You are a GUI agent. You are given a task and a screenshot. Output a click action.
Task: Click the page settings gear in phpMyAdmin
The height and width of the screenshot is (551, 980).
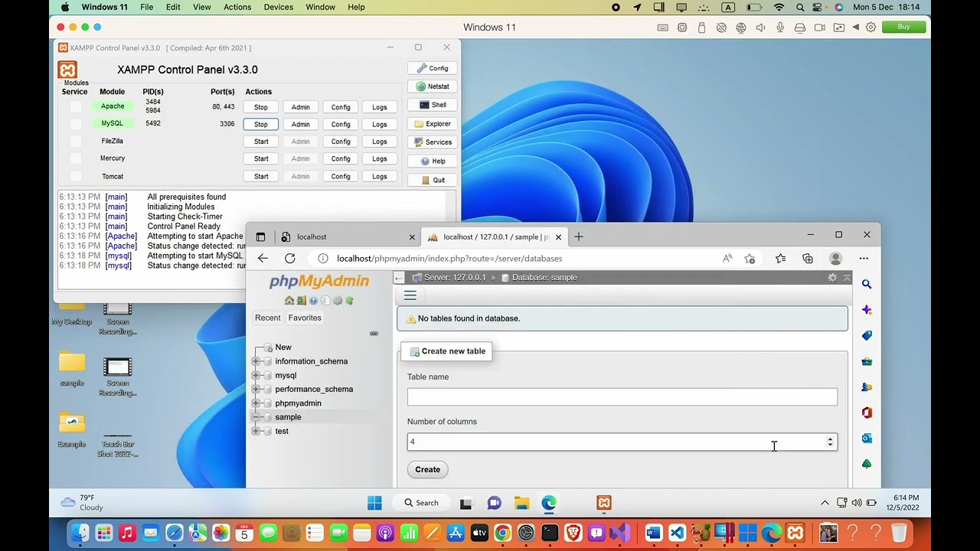pyautogui.click(x=832, y=278)
